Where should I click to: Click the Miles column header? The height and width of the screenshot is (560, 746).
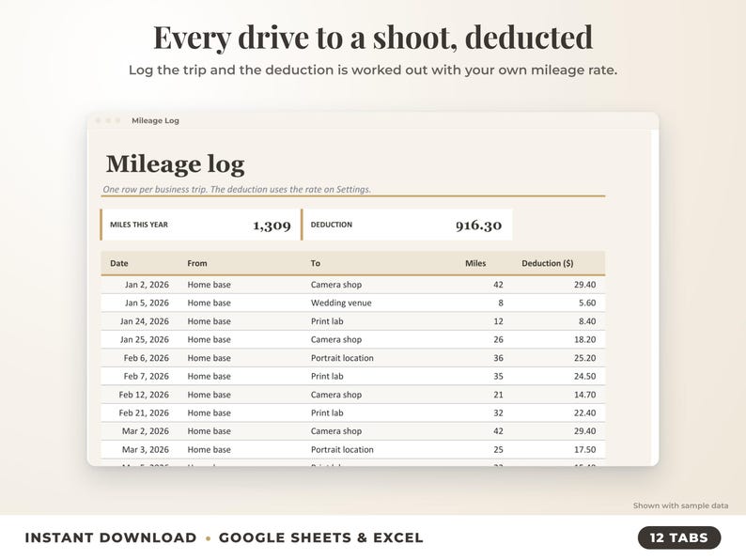pyautogui.click(x=475, y=263)
